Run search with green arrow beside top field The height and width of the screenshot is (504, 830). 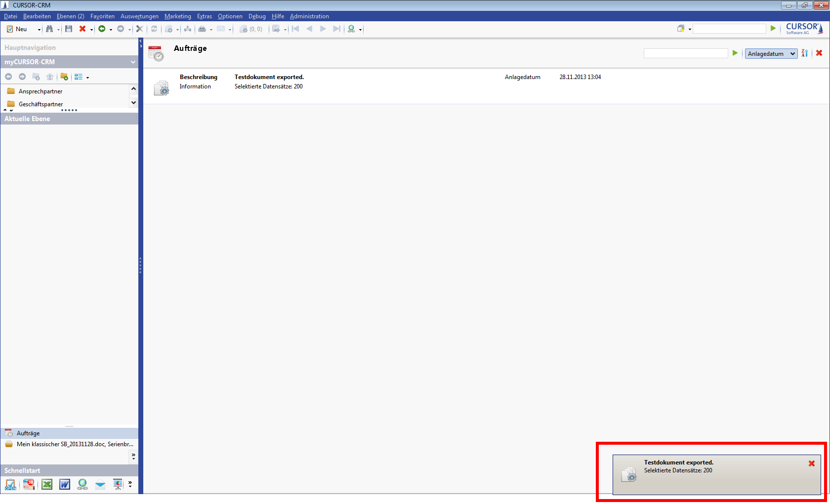pyautogui.click(x=773, y=29)
